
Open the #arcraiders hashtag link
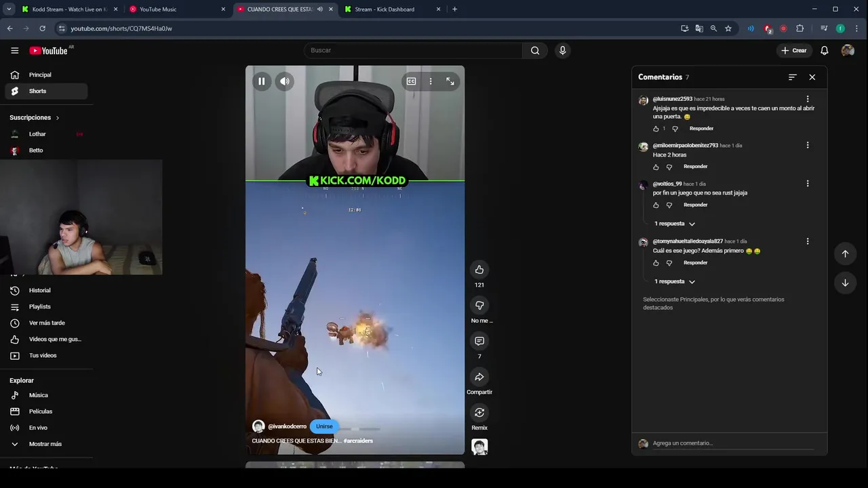(x=358, y=441)
